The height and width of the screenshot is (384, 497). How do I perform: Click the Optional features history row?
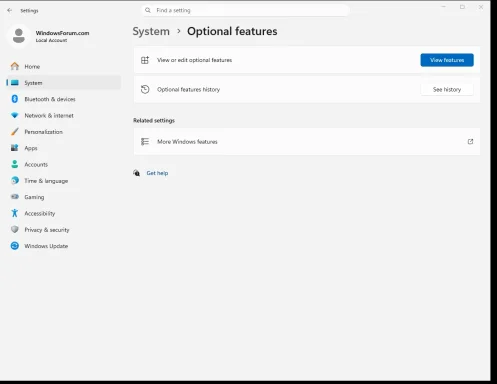(307, 89)
